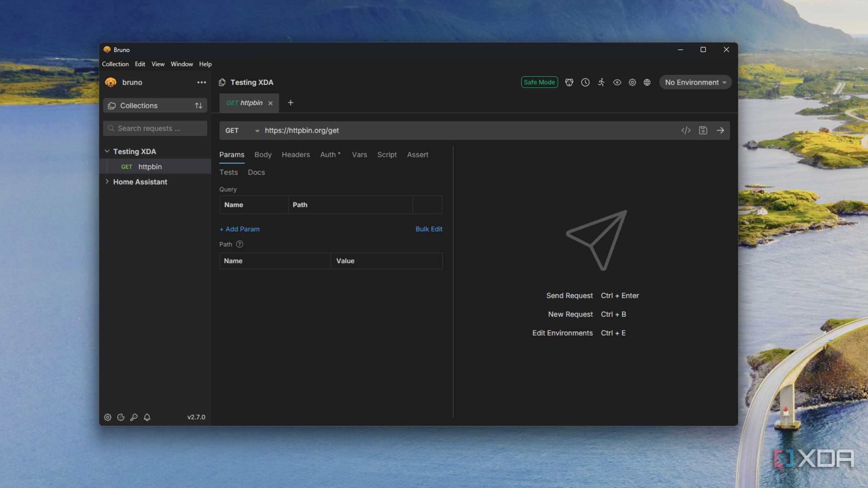Switch to the Script tab
Screen dimensions: 868x488
[387, 155]
